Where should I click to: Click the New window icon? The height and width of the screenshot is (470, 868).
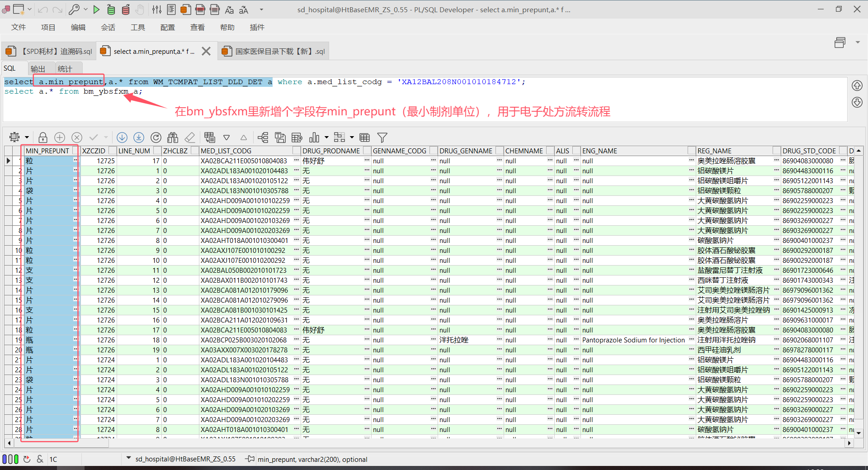19,9
